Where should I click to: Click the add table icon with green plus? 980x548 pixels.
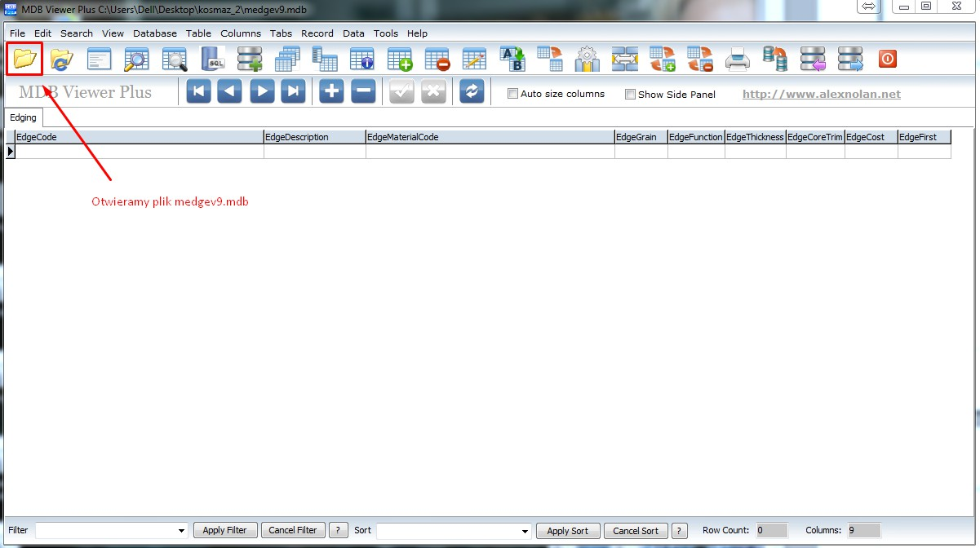point(399,59)
